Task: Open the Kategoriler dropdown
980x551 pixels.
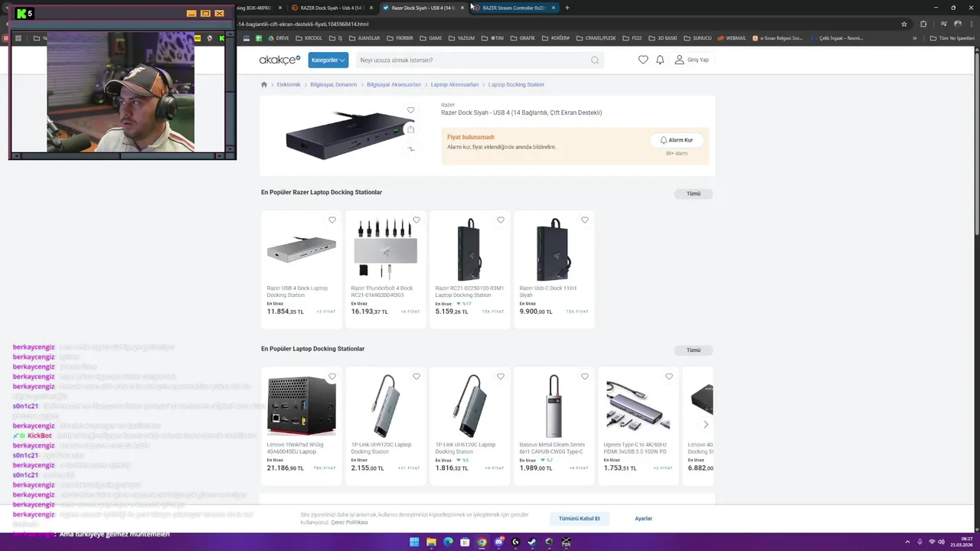Action: (x=328, y=60)
